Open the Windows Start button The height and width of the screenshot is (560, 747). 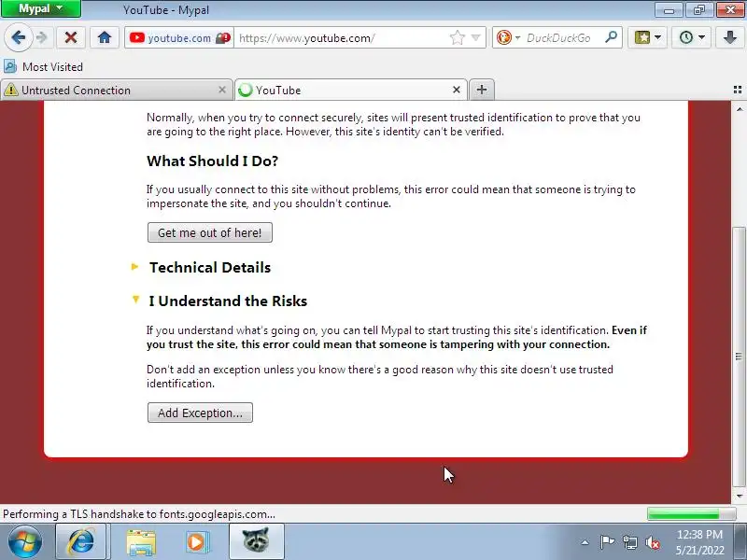pyautogui.click(x=25, y=542)
